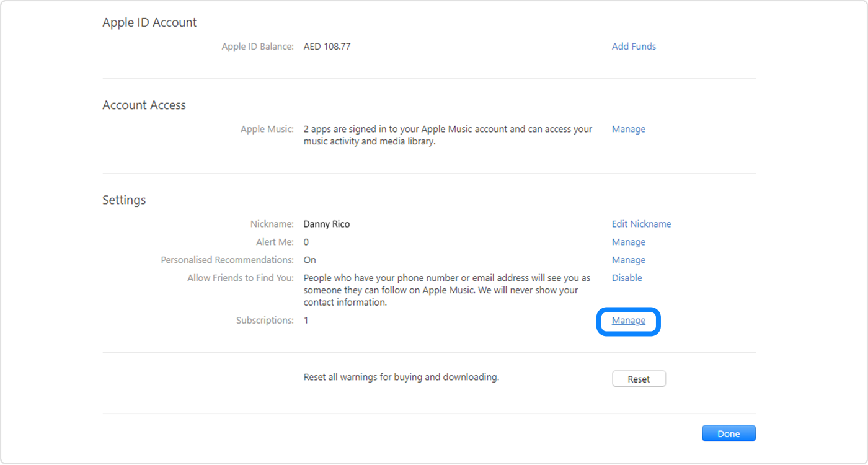Viewport: 868px width, 465px height.
Task: Click the Done button
Action: pos(728,433)
